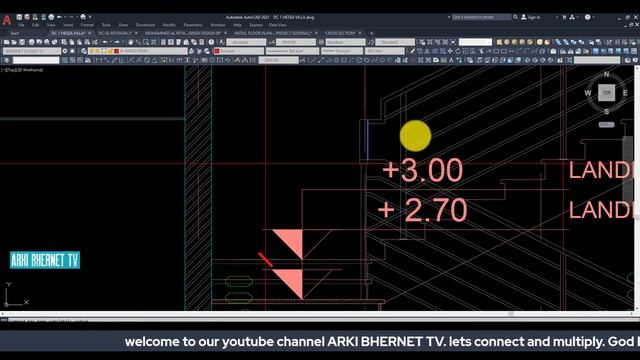Viewport: 640px width, 360px height.
Task: Click the TOP face of the ViewCube
Action: click(x=606, y=93)
